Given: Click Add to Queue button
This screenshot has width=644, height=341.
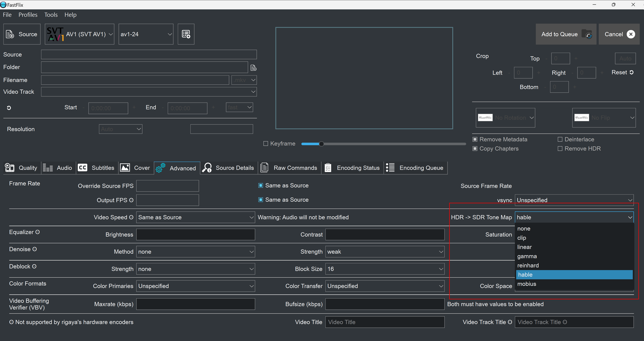Looking at the screenshot, I should pos(566,34).
